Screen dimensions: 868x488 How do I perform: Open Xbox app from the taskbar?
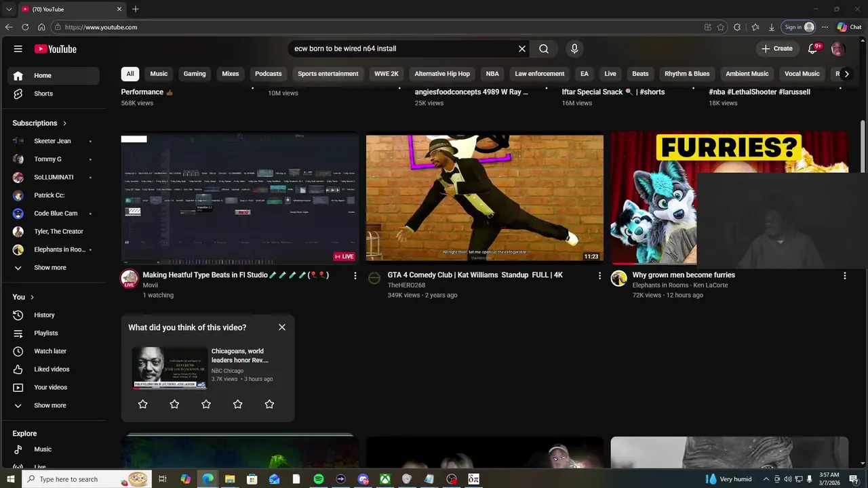pyautogui.click(x=385, y=479)
